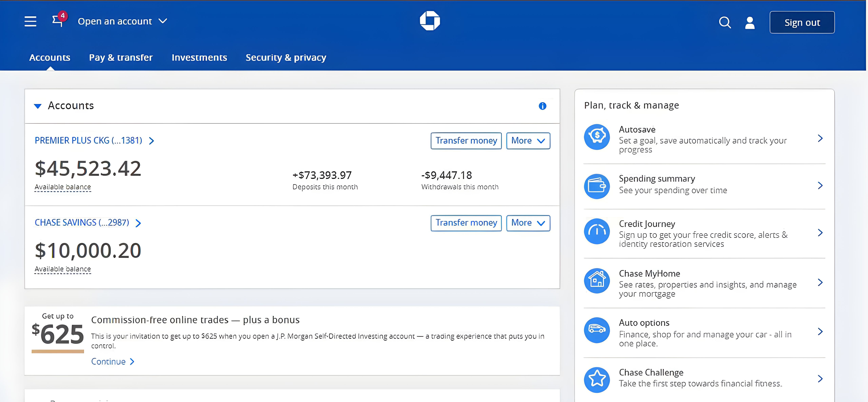Click Available balance under $45,523.42
The image size is (868, 402).
pyautogui.click(x=63, y=187)
